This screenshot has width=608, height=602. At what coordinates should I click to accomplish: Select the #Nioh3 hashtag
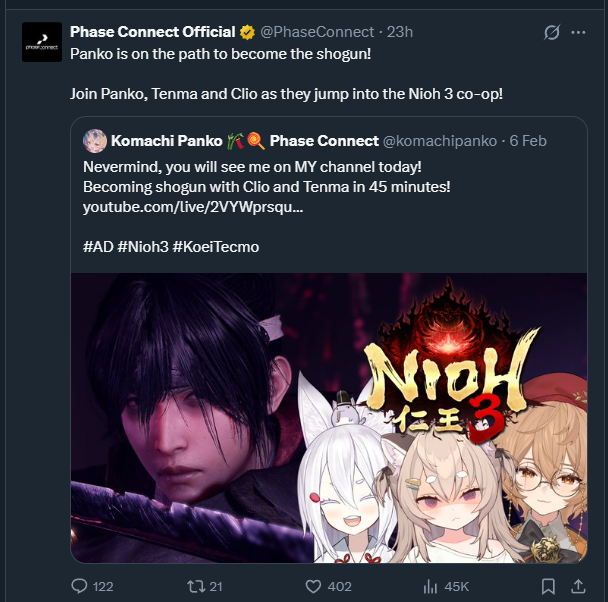coord(143,247)
